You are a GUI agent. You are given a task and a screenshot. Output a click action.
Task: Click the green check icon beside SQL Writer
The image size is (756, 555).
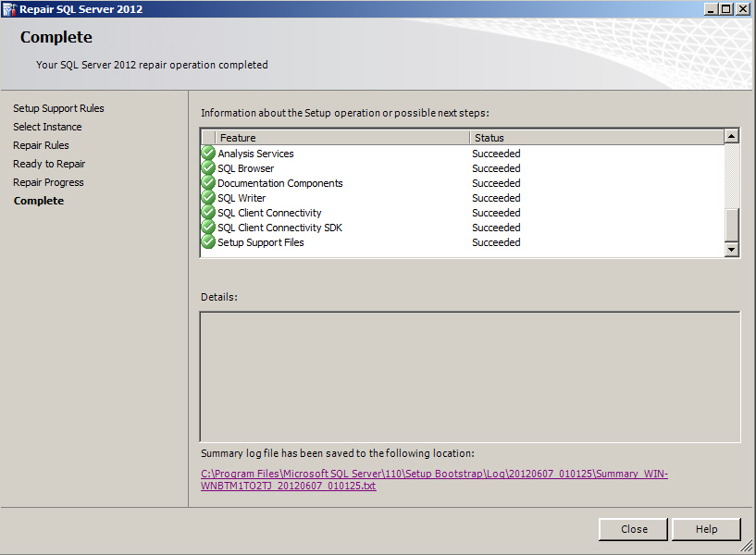[208, 198]
